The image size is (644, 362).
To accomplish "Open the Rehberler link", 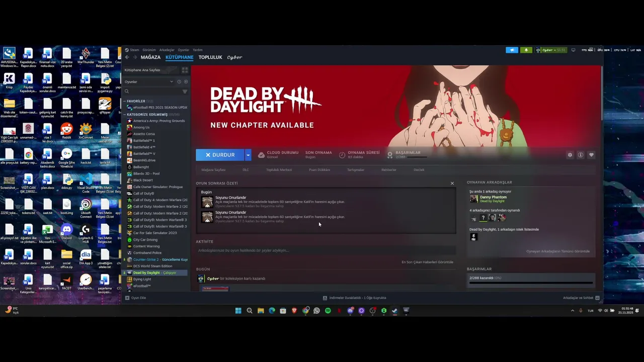I will 388,170.
